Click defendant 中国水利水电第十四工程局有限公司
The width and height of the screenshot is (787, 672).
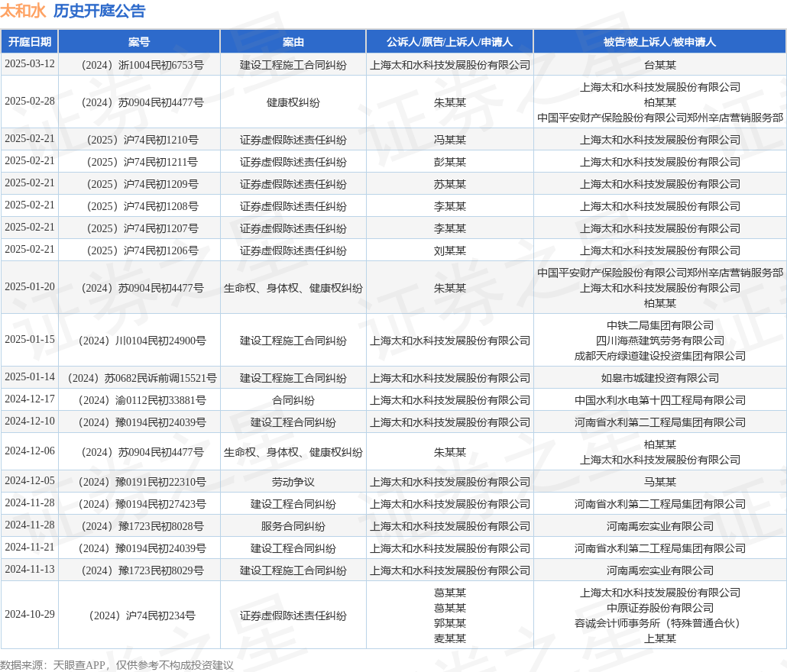click(x=660, y=400)
